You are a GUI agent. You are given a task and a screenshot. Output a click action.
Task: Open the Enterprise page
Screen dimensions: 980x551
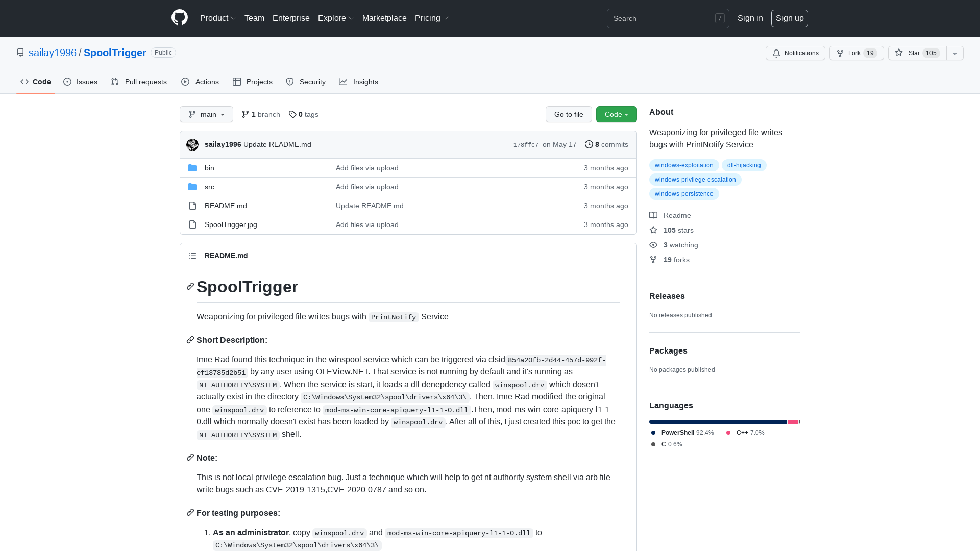pos(291,18)
